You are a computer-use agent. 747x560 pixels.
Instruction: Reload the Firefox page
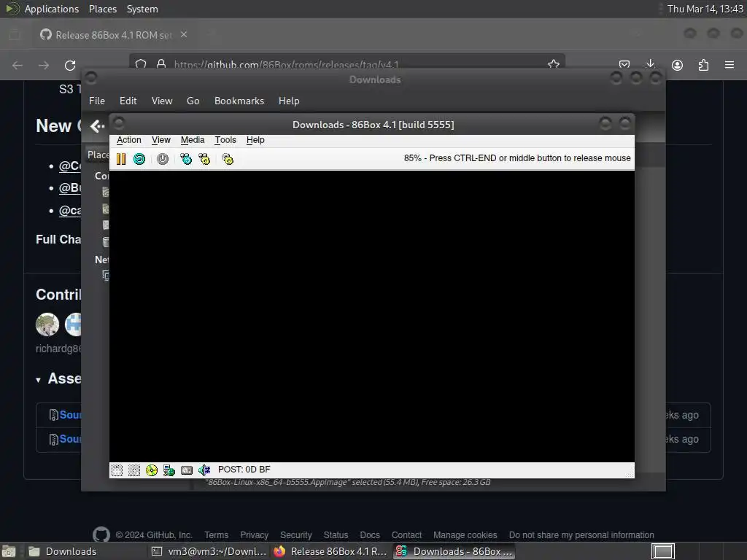[x=70, y=65]
